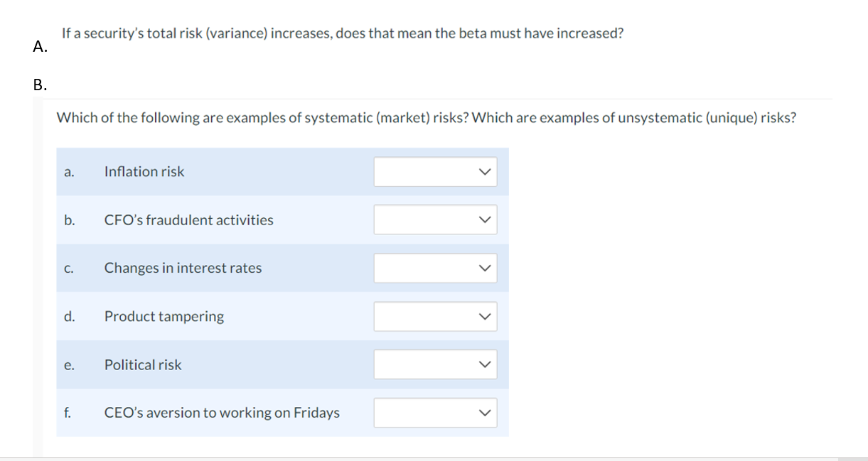Select the empty answer field beside Inflation risk

pos(427,171)
